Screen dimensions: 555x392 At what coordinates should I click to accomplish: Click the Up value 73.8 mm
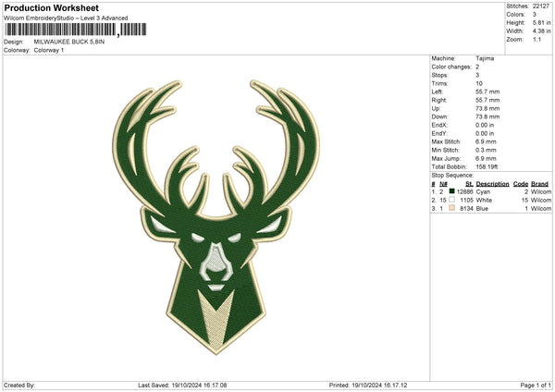[487, 108]
